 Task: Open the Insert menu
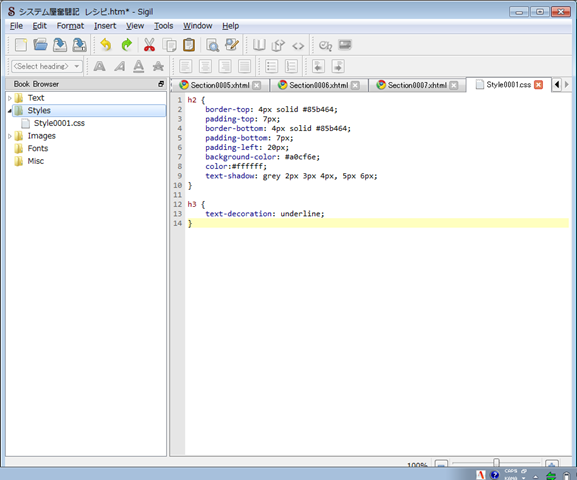[x=105, y=26]
